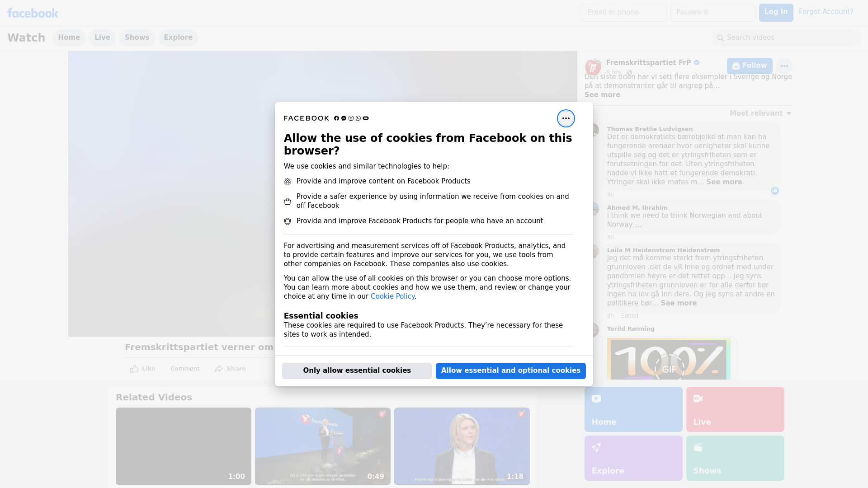Switch to the Live tab in Watch
The image size is (868, 488).
102,38
